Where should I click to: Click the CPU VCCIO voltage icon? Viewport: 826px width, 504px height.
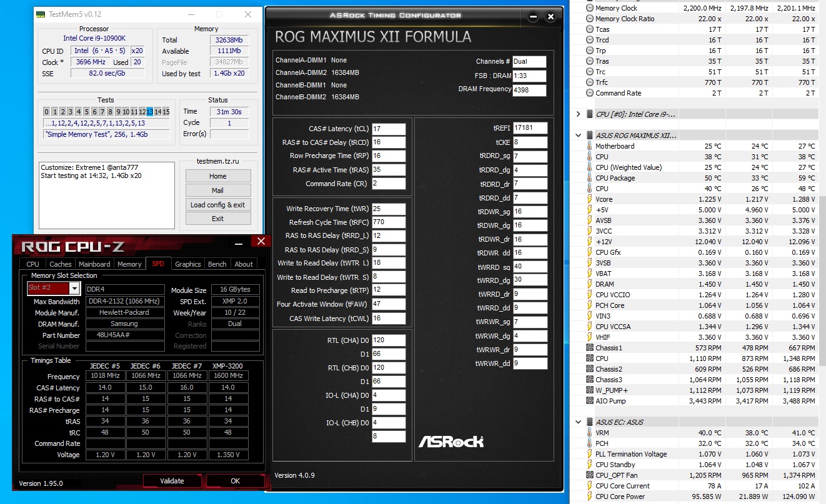pos(590,295)
